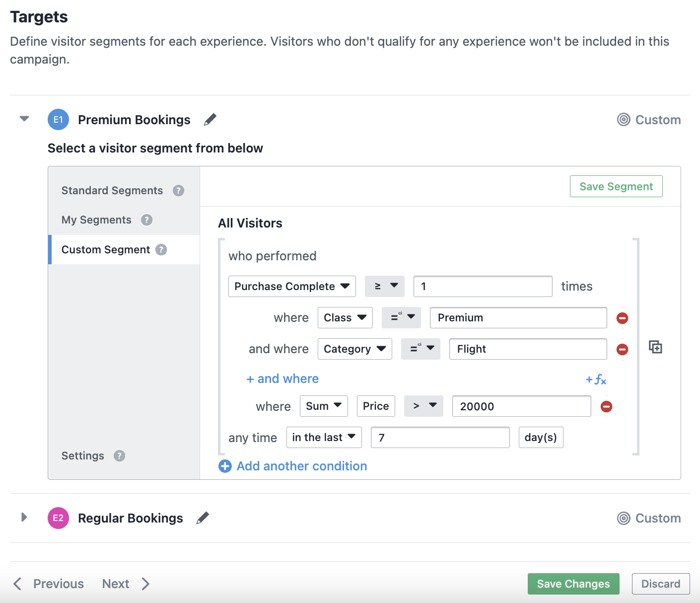Open the ≥ operator dropdown
700x603 pixels.
point(385,286)
